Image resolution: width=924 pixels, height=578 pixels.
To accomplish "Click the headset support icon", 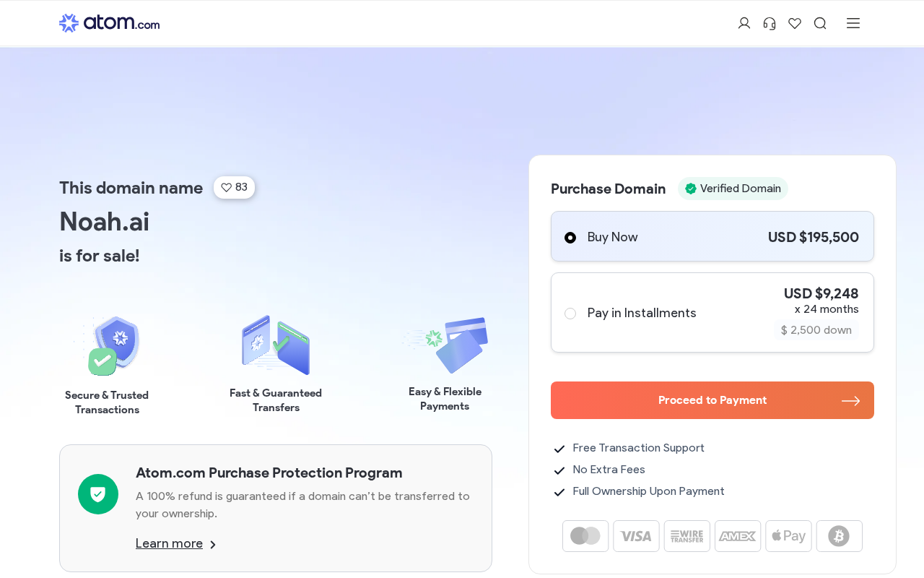I will click(770, 23).
